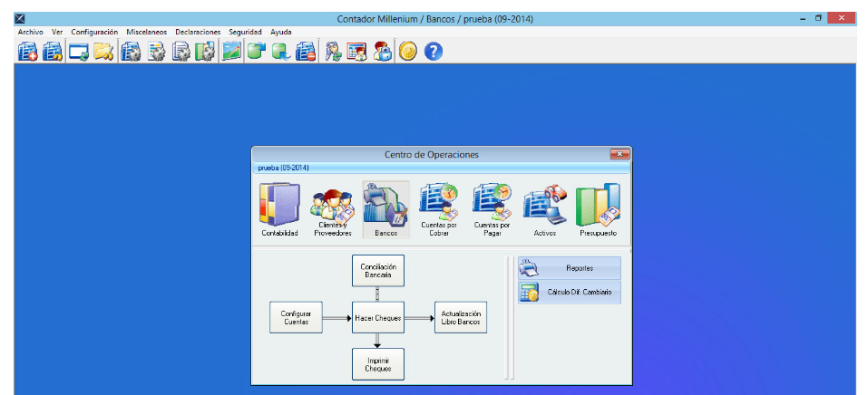Close the Centro de Operaciones window
The width and height of the screenshot is (868, 395).
click(620, 155)
